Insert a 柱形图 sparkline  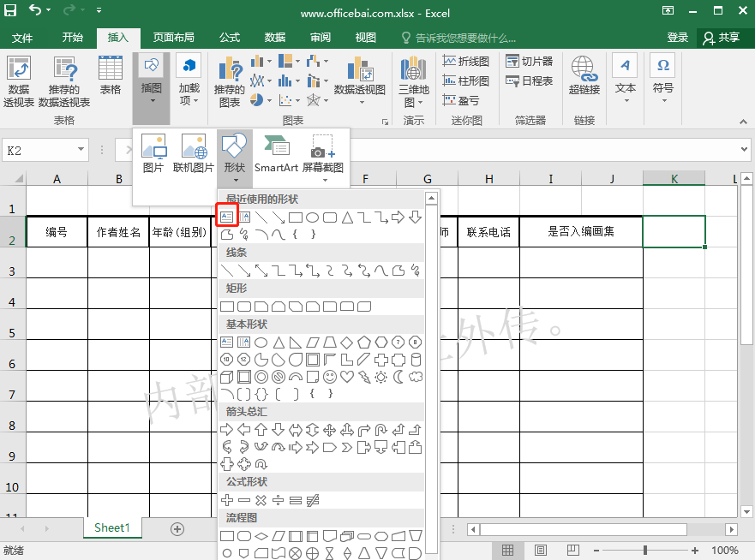466,80
